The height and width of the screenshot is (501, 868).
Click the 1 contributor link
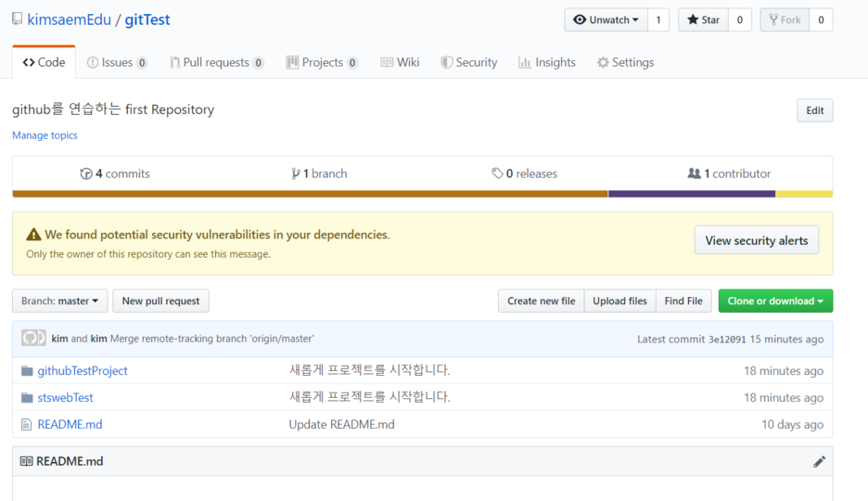click(729, 173)
